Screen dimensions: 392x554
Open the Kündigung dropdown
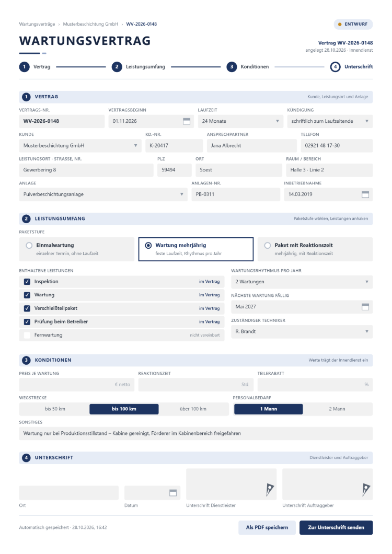click(330, 121)
